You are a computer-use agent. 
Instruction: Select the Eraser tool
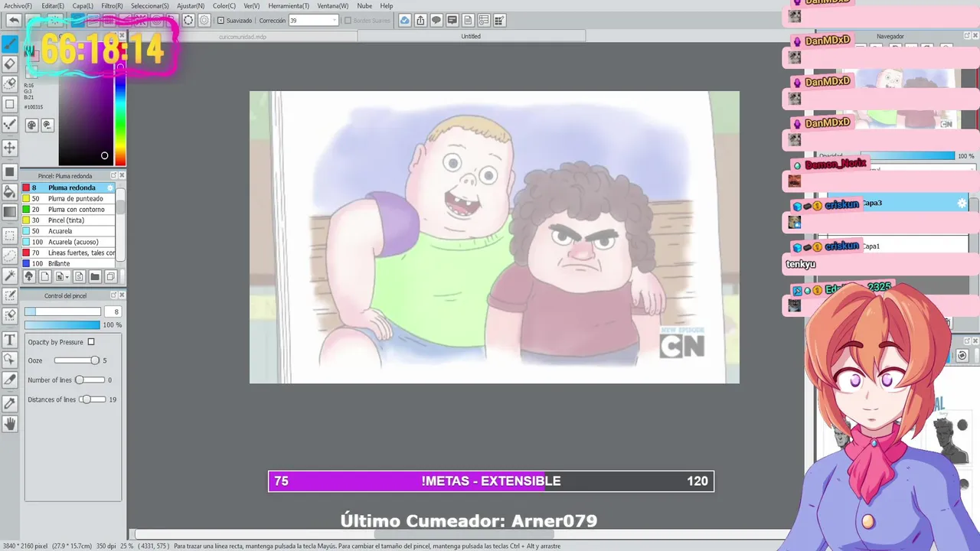10,64
